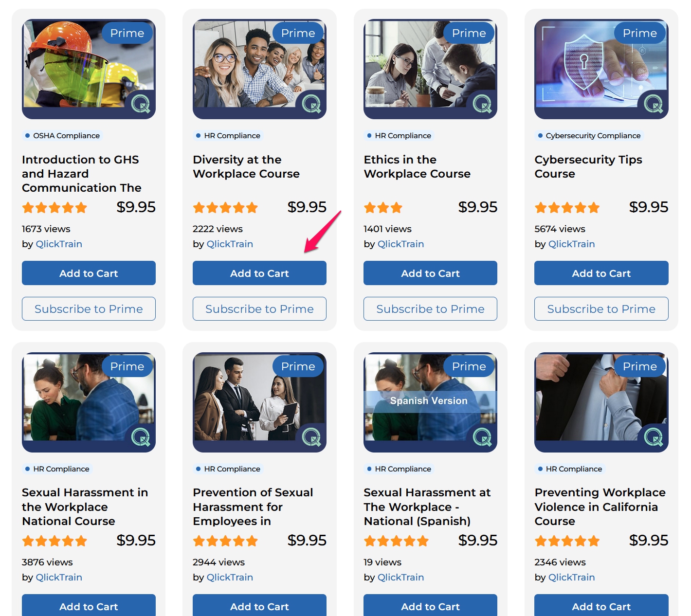Click the Prime badge on Prevention of Sexual Harassment

point(298,366)
